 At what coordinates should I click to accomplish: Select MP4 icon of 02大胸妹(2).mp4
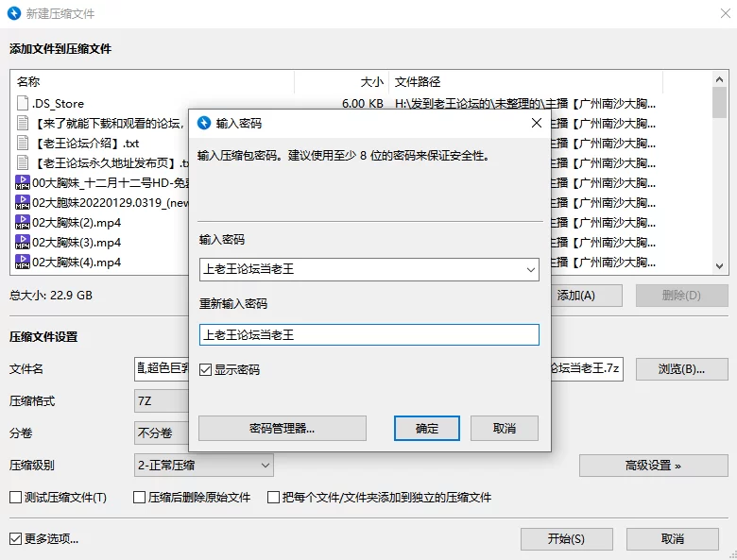pyautogui.click(x=23, y=222)
